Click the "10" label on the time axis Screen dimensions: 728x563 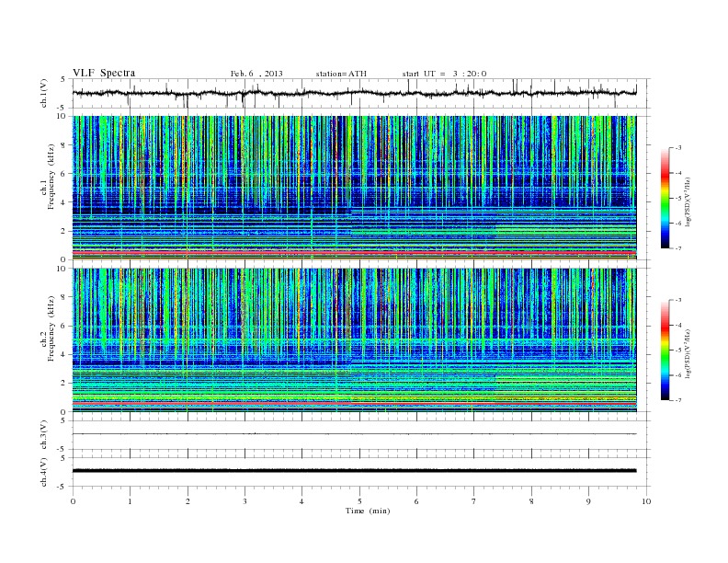coord(646,501)
